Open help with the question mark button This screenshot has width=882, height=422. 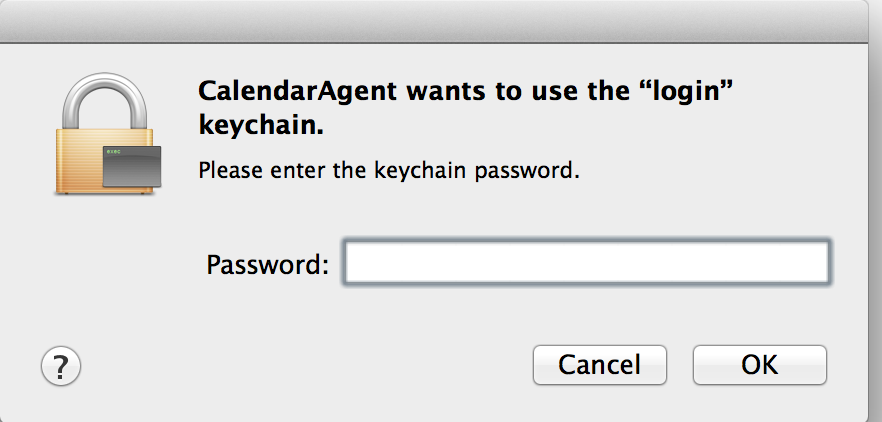coord(60,365)
